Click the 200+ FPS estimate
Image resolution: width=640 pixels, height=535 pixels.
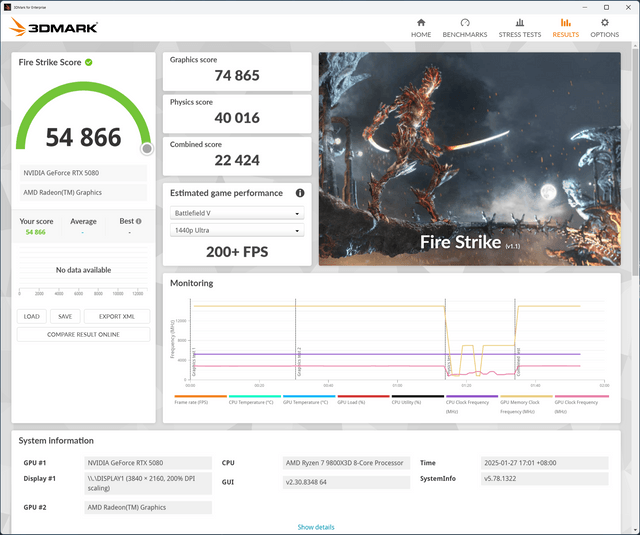pyautogui.click(x=237, y=252)
